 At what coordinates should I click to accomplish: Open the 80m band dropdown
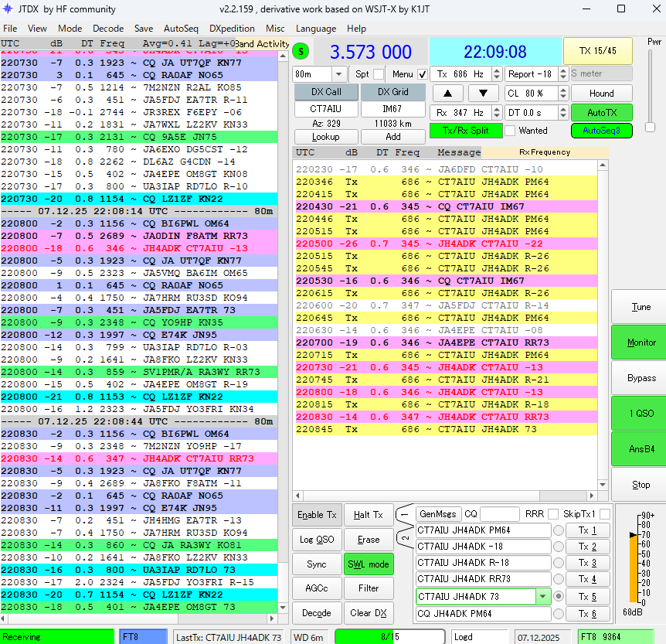point(339,74)
